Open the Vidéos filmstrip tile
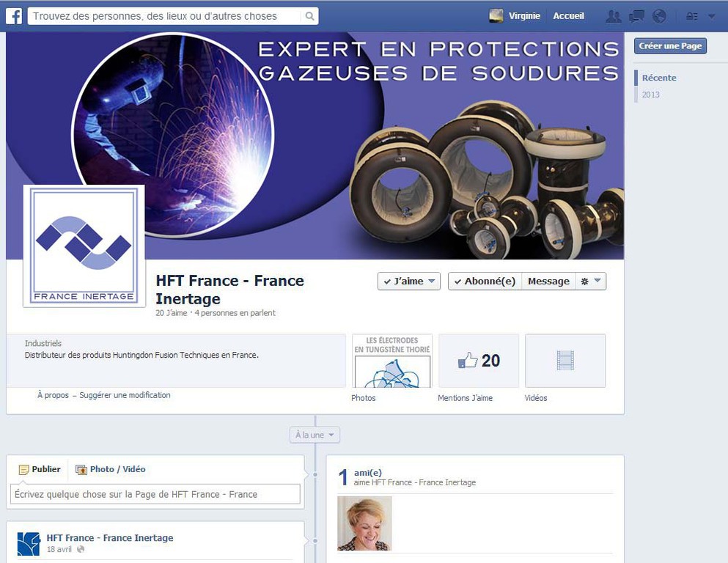This screenshot has width=728, height=563. coord(565,361)
